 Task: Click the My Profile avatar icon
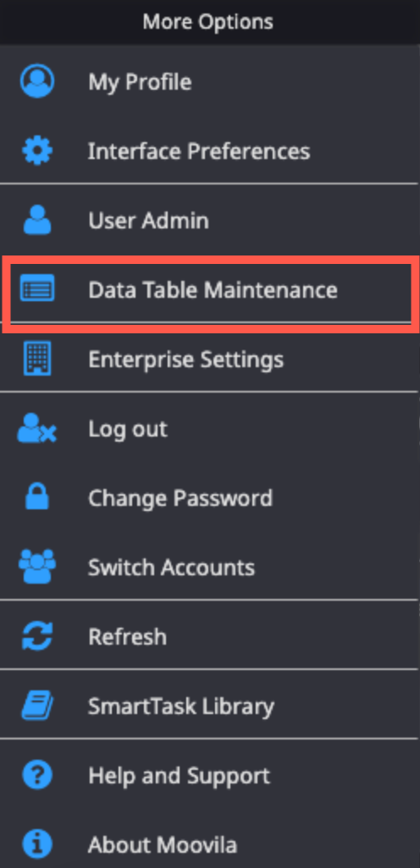pyautogui.click(x=37, y=81)
